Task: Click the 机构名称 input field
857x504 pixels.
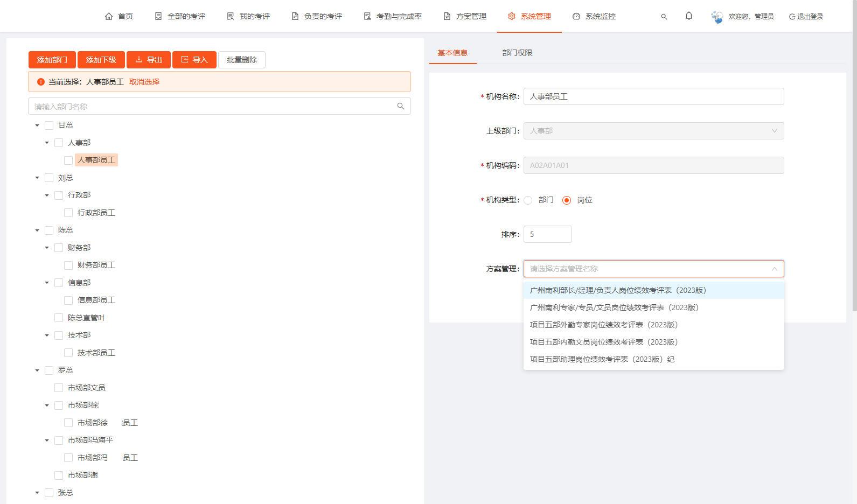Action: point(653,96)
